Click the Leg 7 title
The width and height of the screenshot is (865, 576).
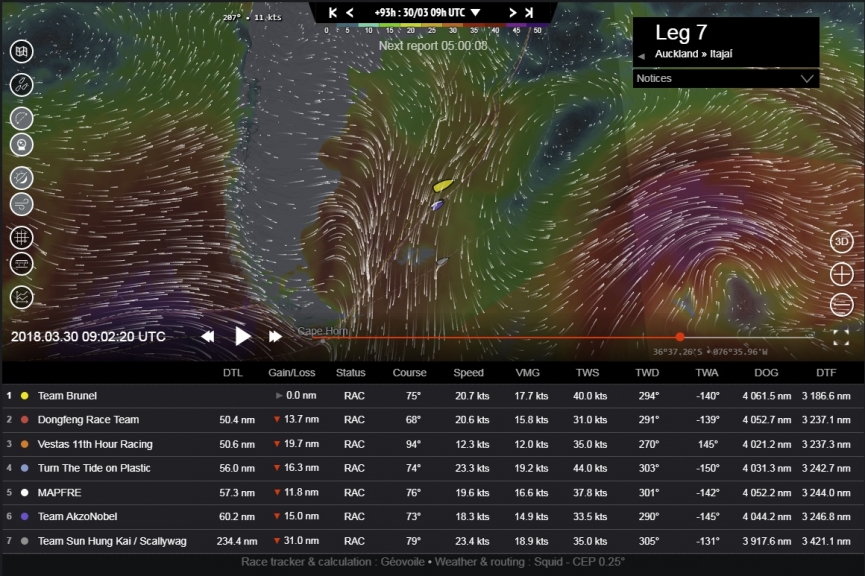click(681, 33)
